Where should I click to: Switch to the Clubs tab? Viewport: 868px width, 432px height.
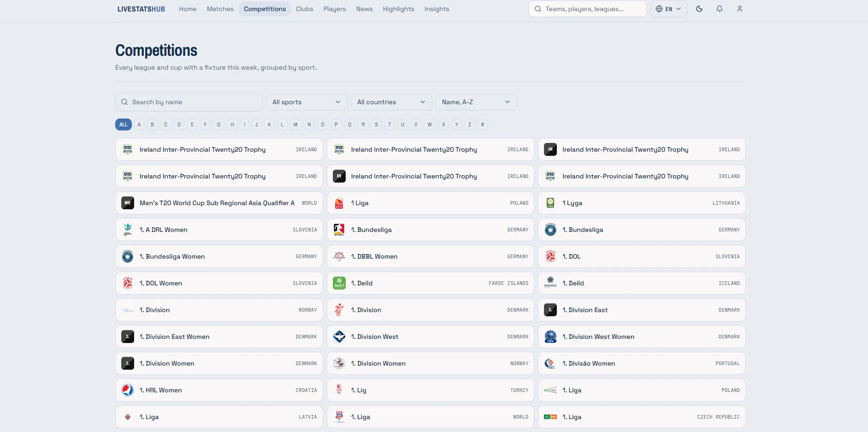point(305,9)
